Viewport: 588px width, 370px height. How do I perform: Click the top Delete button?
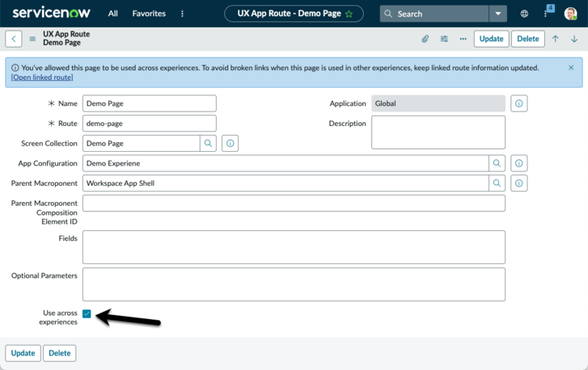(527, 39)
